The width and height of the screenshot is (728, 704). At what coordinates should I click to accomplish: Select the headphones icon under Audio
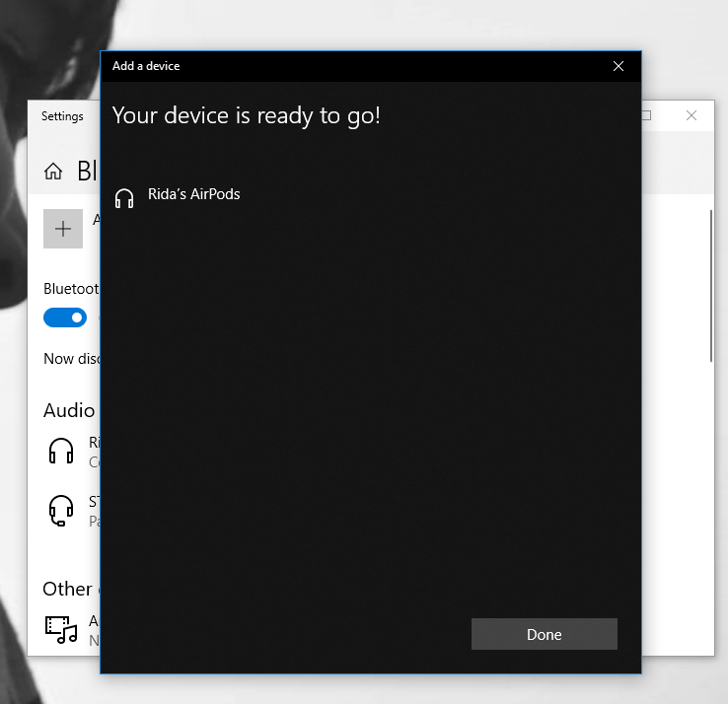(x=61, y=452)
